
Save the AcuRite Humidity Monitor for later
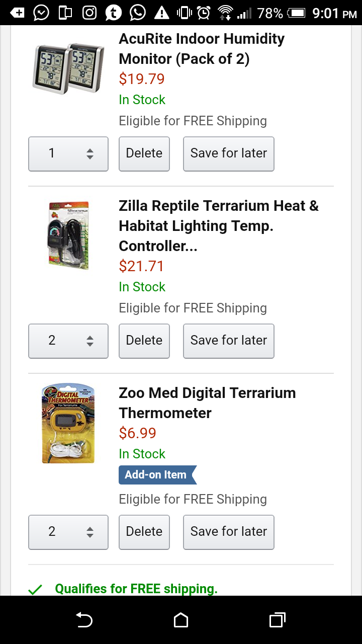pos(229,154)
